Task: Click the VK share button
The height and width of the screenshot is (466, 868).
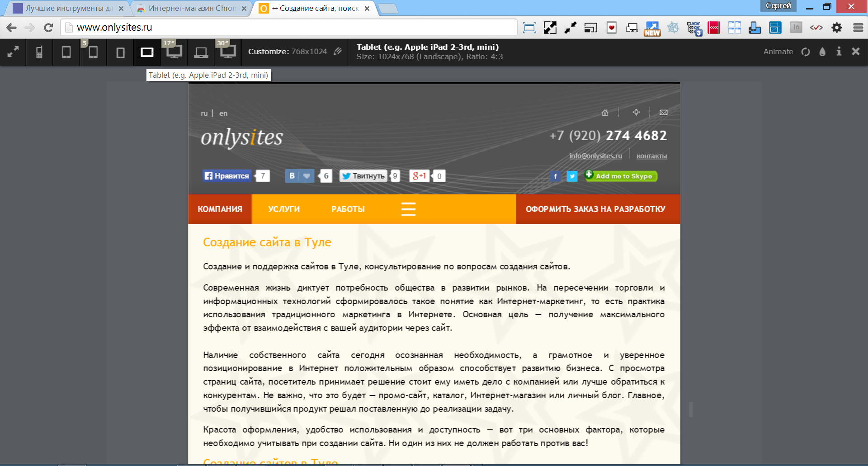Action: (299, 176)
